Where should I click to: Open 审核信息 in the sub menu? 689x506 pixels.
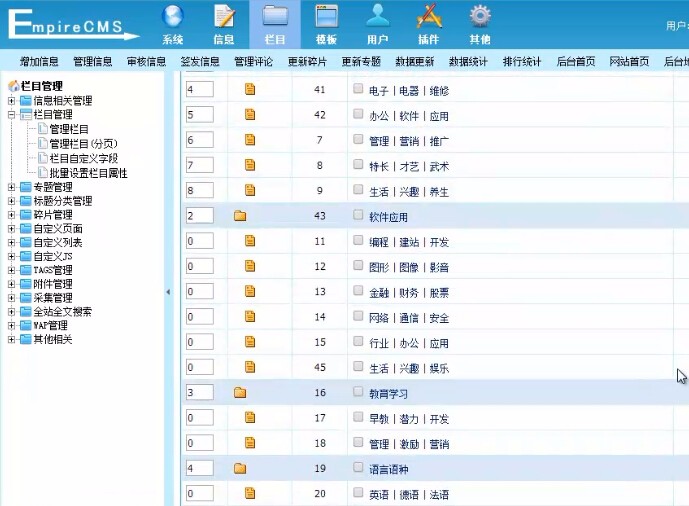[146, 61]
